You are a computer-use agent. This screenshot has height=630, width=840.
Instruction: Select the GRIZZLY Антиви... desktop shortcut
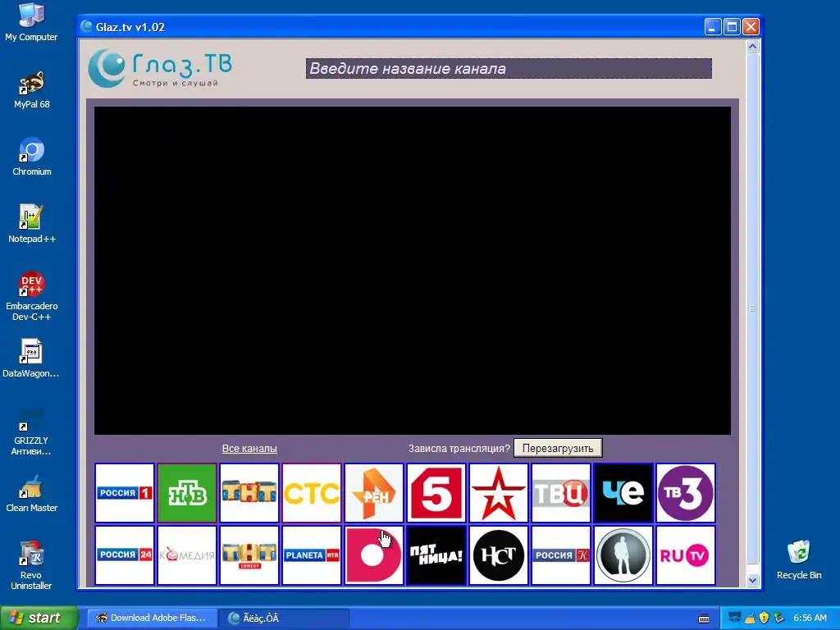(31, 431)
